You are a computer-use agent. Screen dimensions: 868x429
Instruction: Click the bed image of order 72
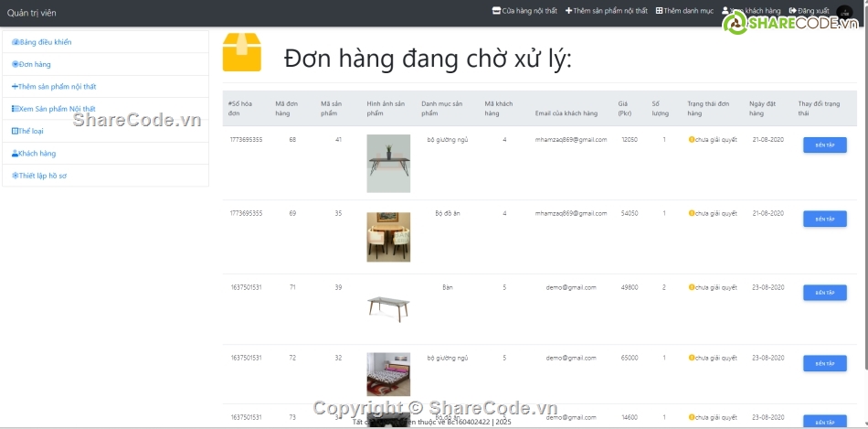pos(388,374)
